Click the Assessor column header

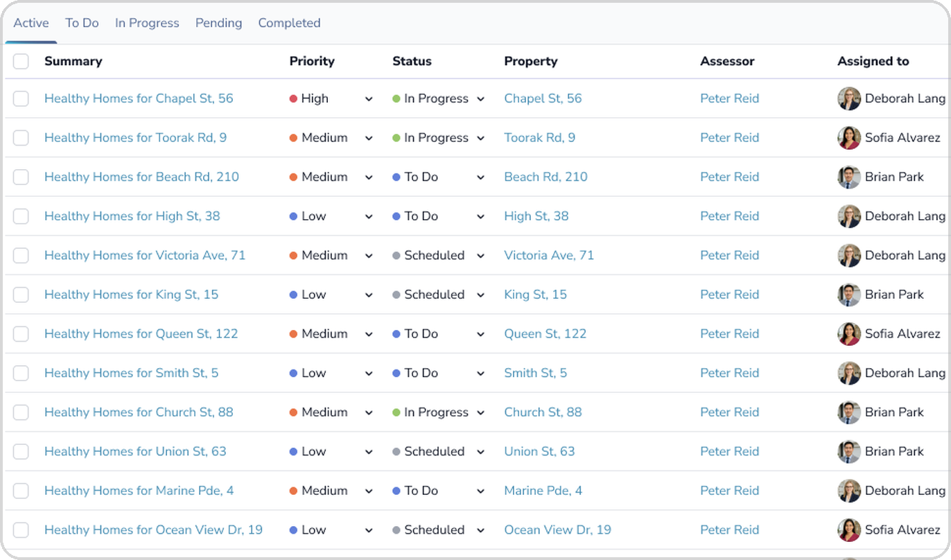(x=727, y=61)
